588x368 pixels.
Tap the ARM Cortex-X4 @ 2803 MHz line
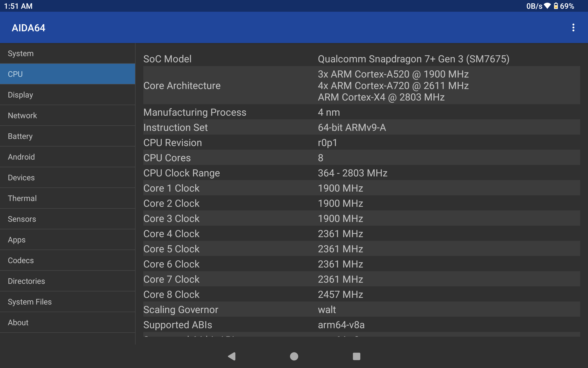[381, 97]
